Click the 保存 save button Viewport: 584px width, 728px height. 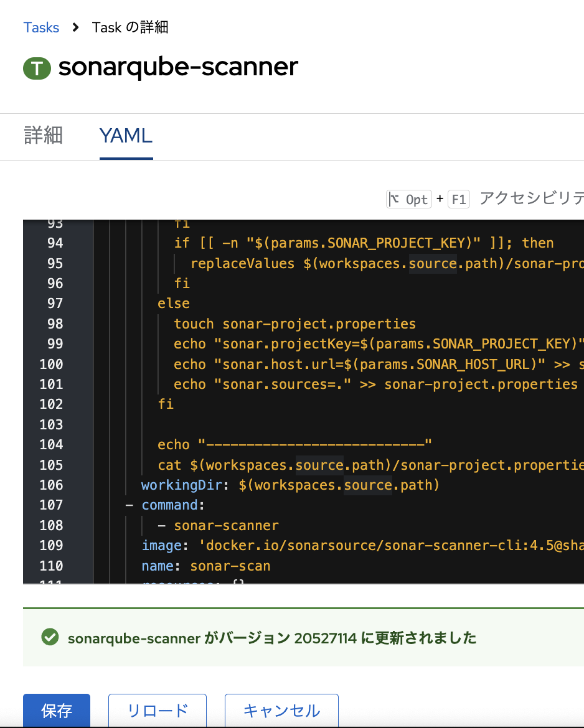click(x=57, y=711)
